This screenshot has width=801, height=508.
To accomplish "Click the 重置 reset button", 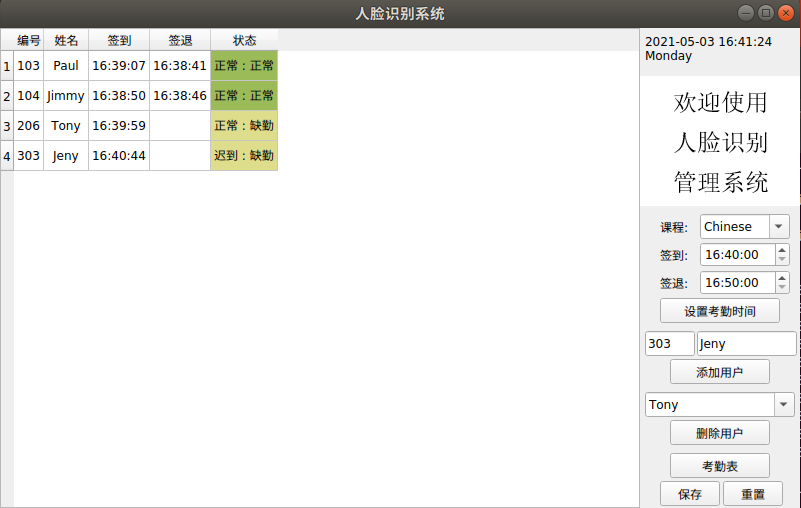I will pos(753,494).
